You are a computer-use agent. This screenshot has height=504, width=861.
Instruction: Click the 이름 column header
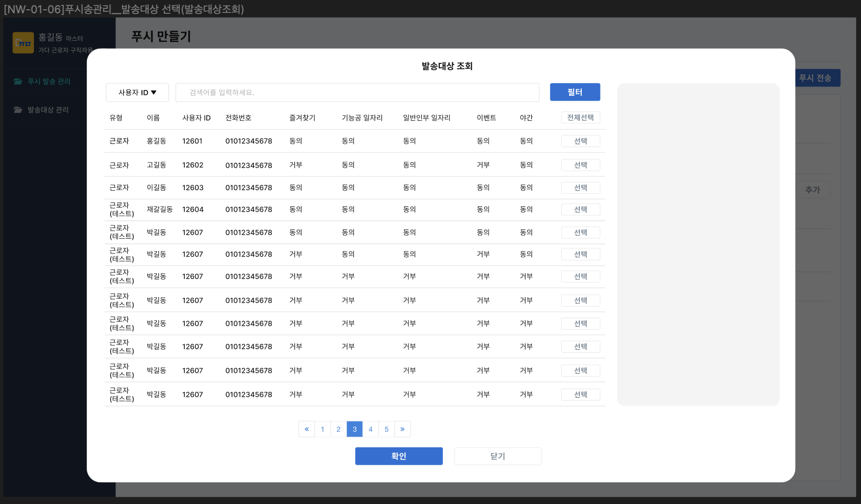[153, 118]
